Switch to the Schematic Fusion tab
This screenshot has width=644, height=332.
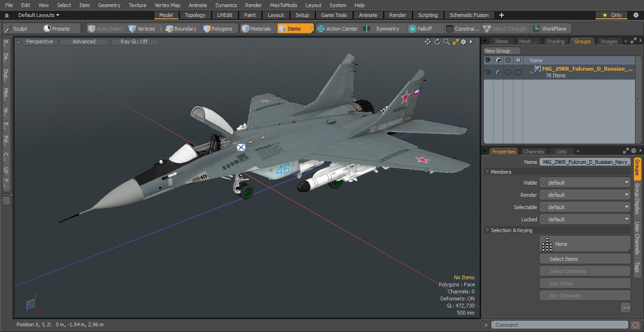click(x=469, y=15)
